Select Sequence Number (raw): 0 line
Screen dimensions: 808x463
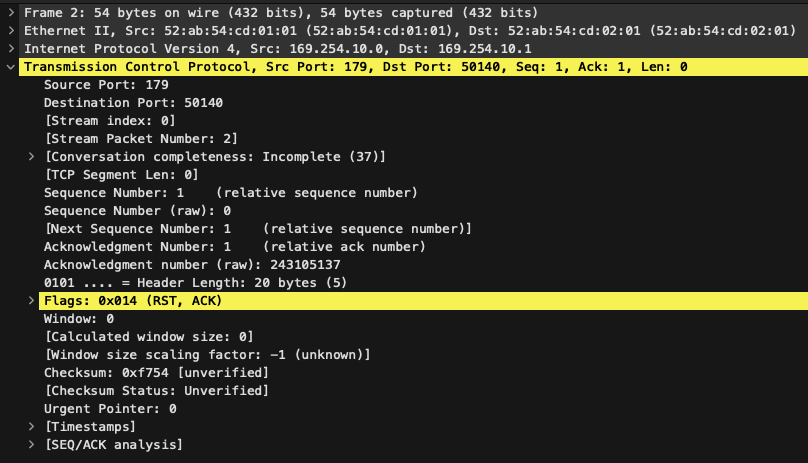[137, 211]
